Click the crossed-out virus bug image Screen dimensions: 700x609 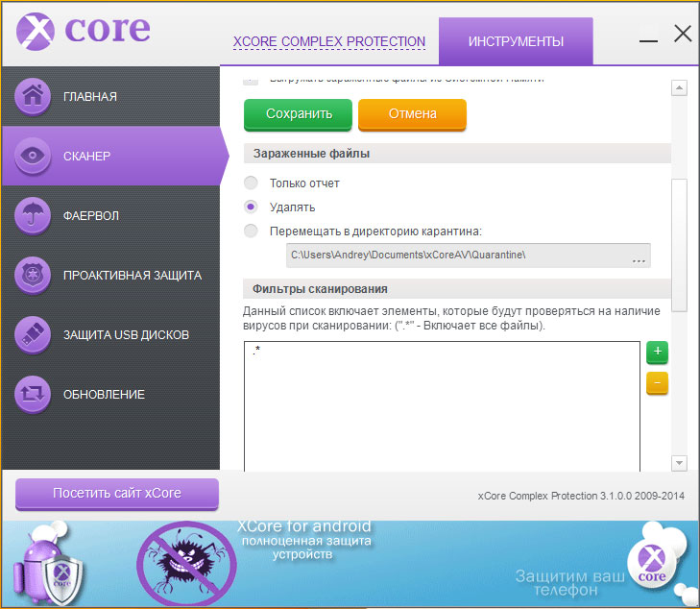click(x=186, y=565)
